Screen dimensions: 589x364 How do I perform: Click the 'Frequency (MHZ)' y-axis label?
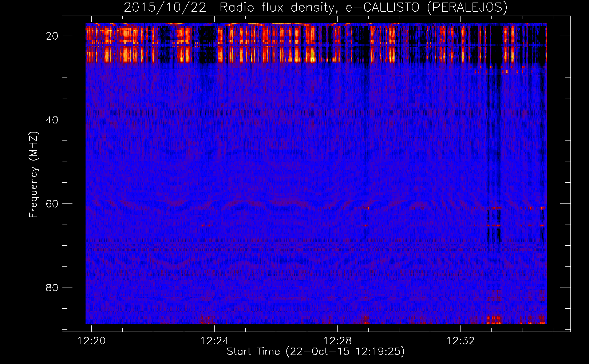33,175
